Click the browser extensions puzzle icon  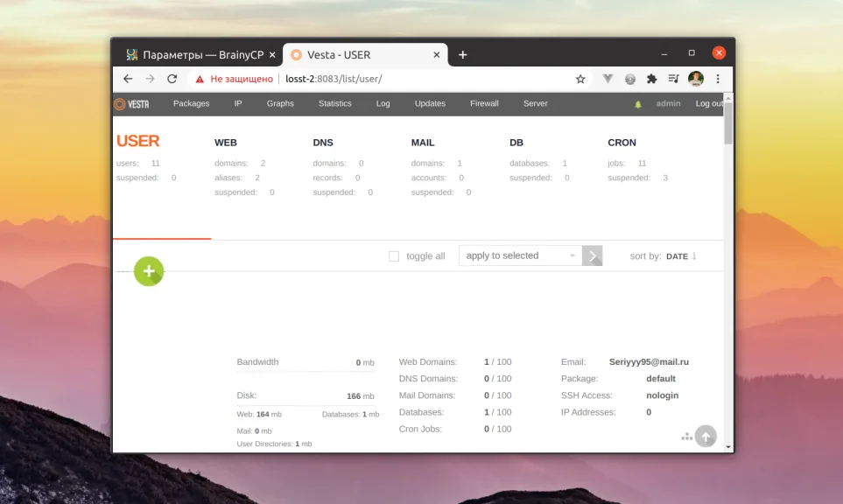tap(651, 79)
